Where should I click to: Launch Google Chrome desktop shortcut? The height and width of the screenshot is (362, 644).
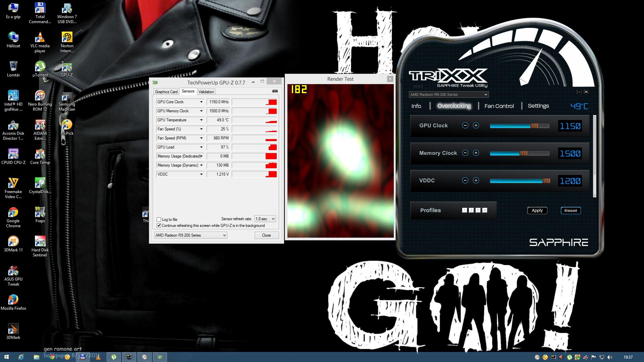[x=13, y=218]
